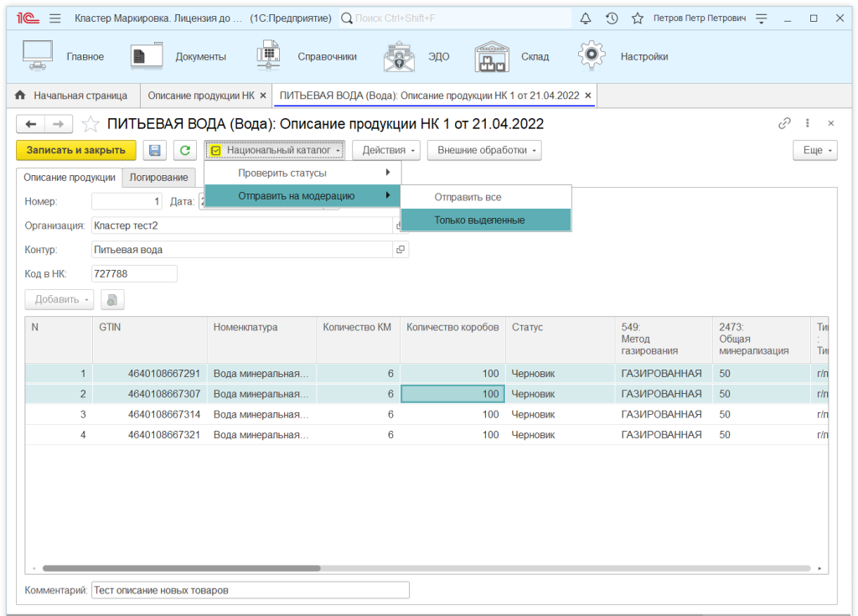Add page to favorites star in title bar

tap(638, 18)
